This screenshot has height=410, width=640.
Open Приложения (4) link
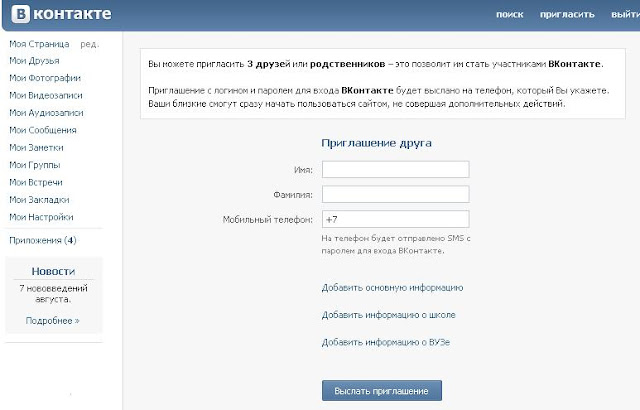point(43,240)
